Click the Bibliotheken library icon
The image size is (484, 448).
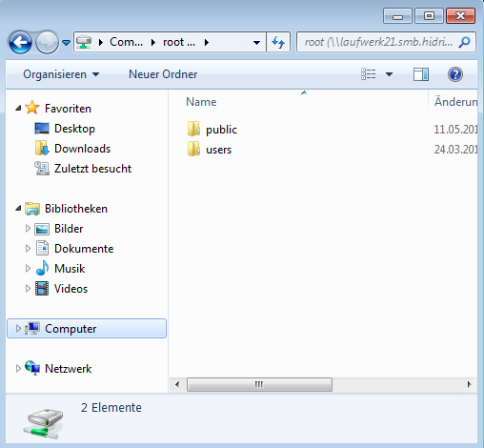click(32, 209)
